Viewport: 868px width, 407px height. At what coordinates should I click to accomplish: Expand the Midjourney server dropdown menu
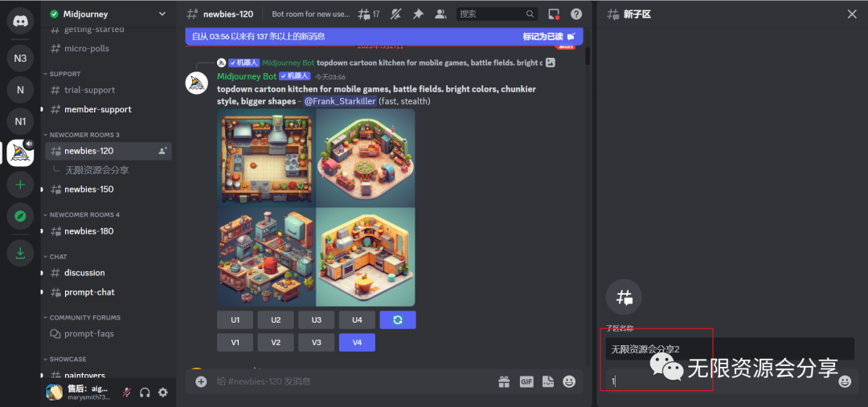coord(162,14)
